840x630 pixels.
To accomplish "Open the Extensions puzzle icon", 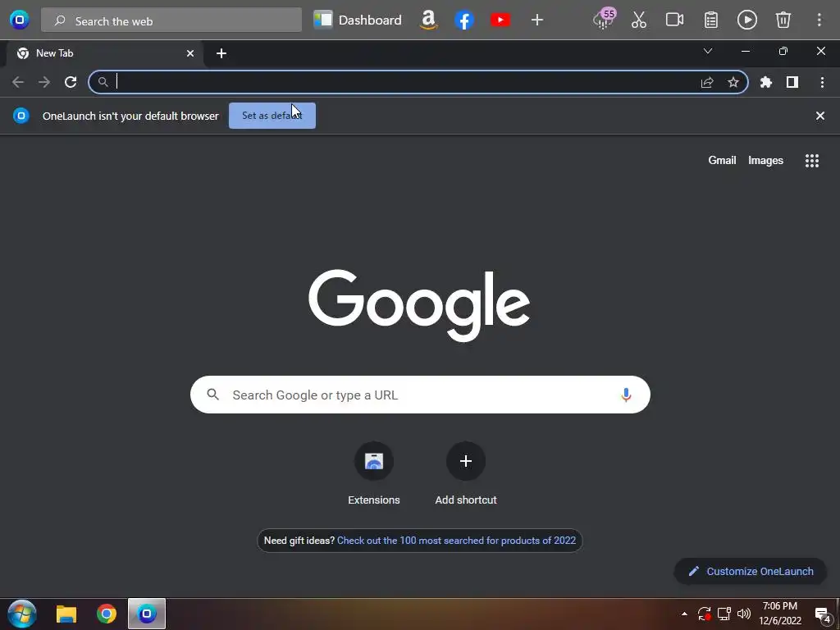I will [766, 82].
